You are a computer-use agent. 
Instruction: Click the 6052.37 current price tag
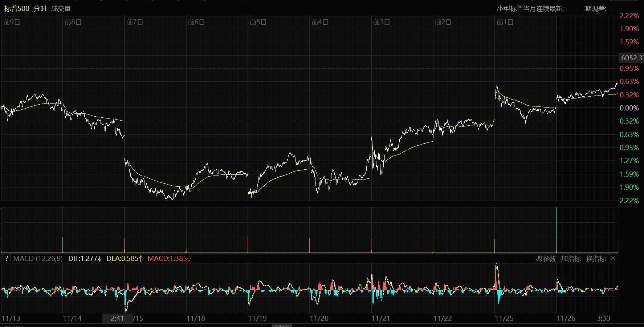631,58
